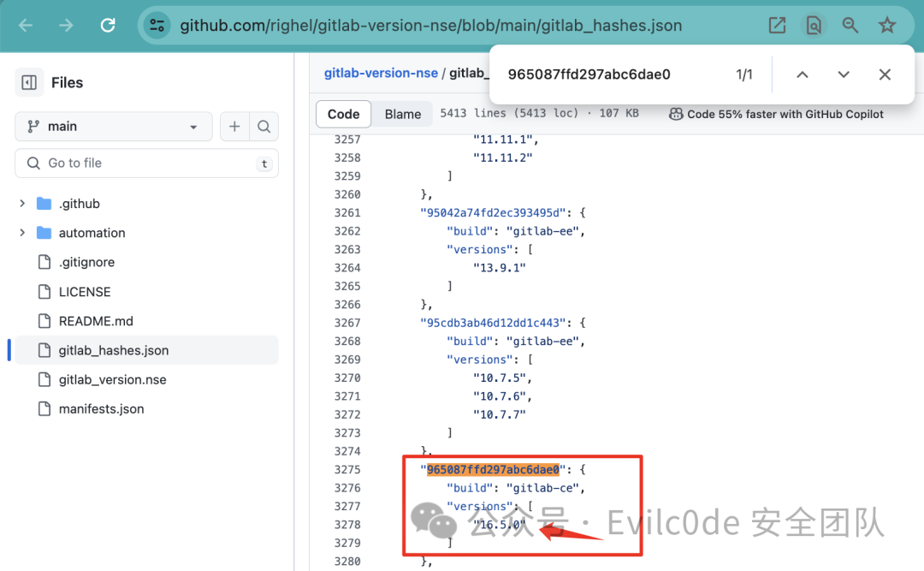Viewport: 924px width, 571px height.
Task: Open site information icon in address bar
Action: (x=157, y=26)
